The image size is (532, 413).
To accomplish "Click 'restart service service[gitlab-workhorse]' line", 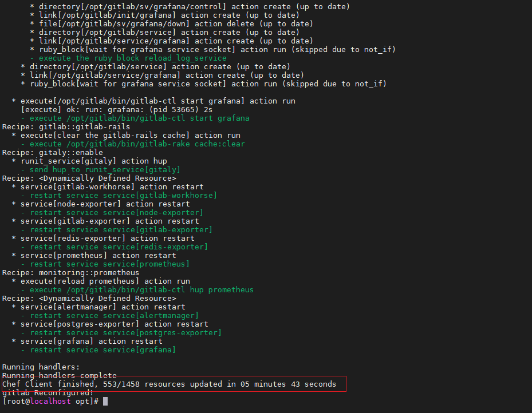I will pos(119,196).
